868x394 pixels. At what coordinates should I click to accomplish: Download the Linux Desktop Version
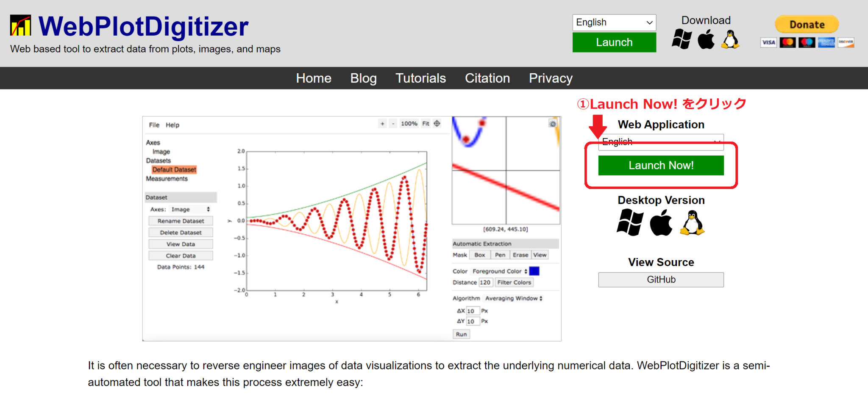692,222
